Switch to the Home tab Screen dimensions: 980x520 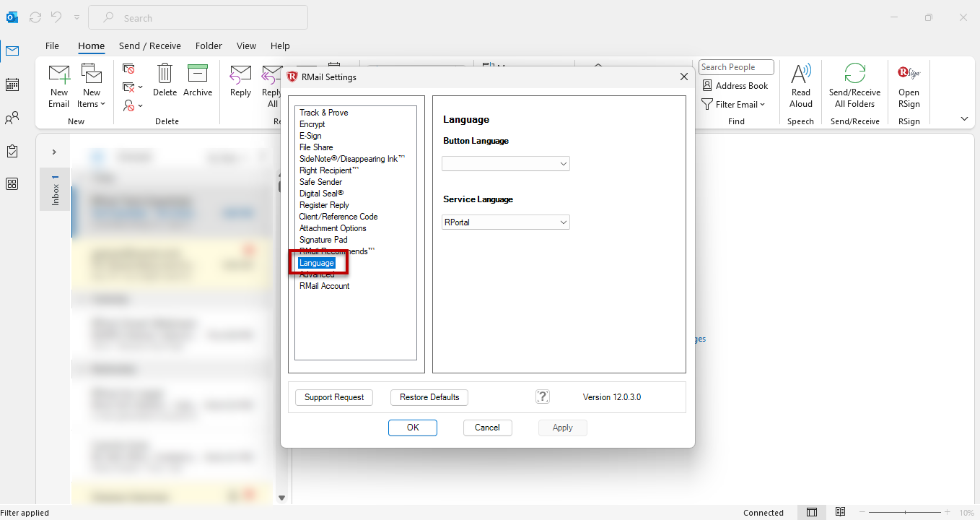[x=92, y=45]
